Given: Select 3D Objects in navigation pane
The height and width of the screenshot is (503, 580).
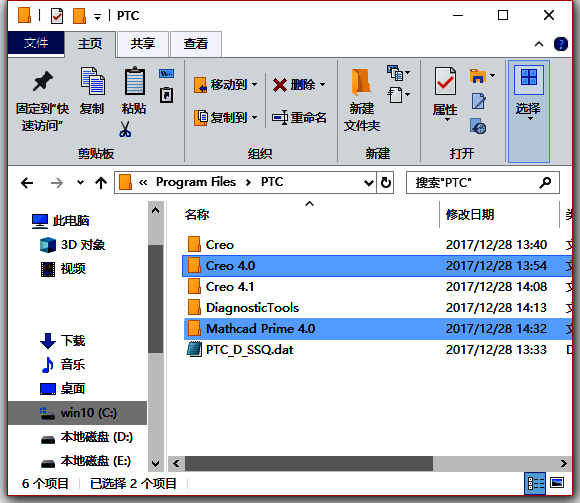Looking at the screenshot, I should tap(72, 245).
